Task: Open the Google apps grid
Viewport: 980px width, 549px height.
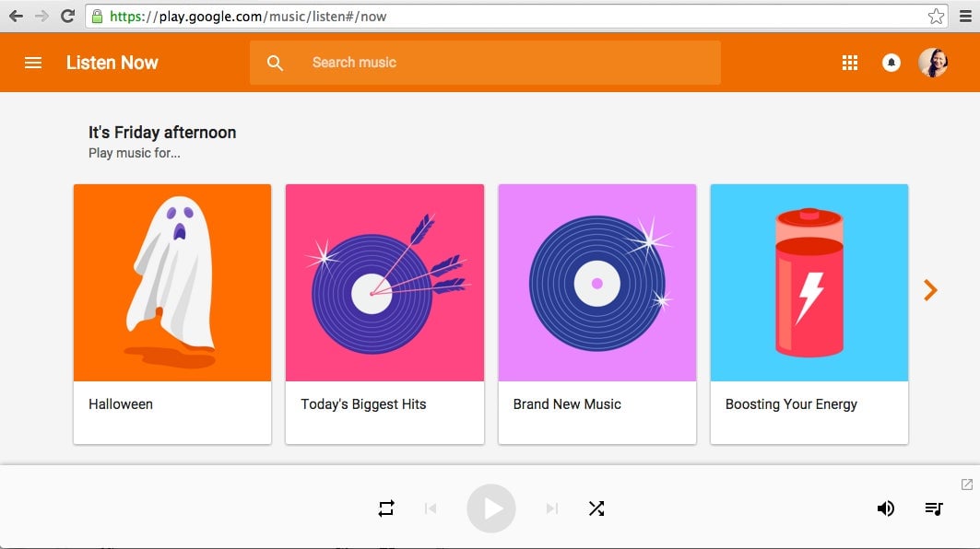Action: click(850, 63)
